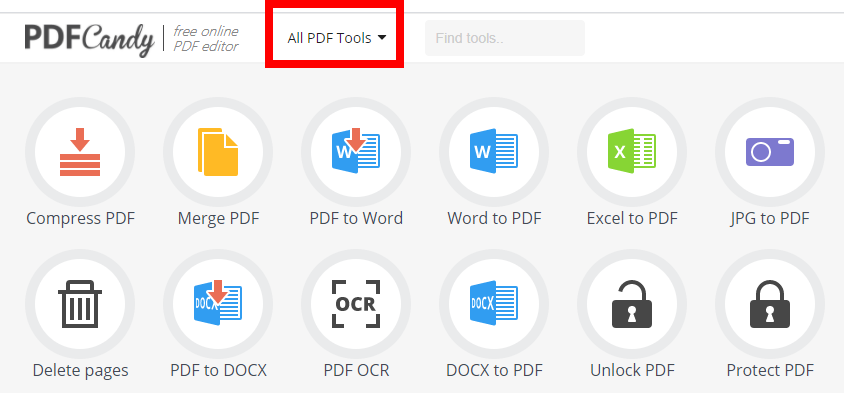Focus the Find tools search field
844x393 pixels.
504,38
